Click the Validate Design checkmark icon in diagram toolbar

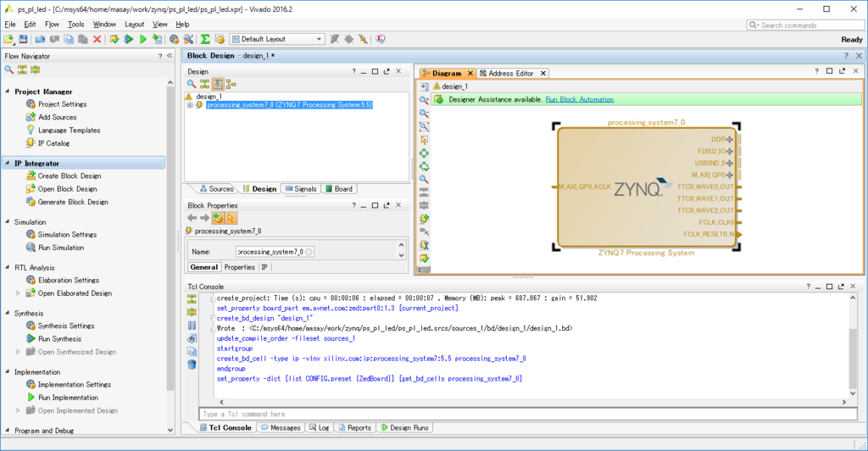(x=424, y=259)
